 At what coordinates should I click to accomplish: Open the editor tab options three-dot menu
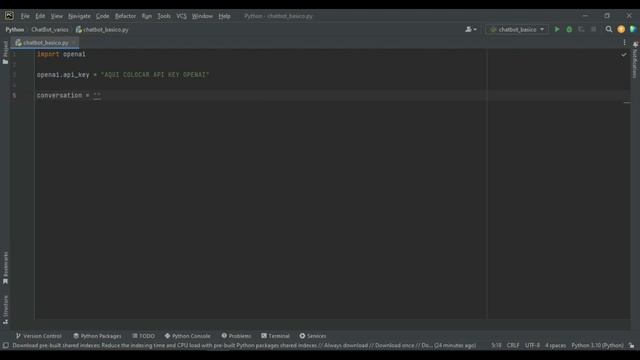(624, 42)
